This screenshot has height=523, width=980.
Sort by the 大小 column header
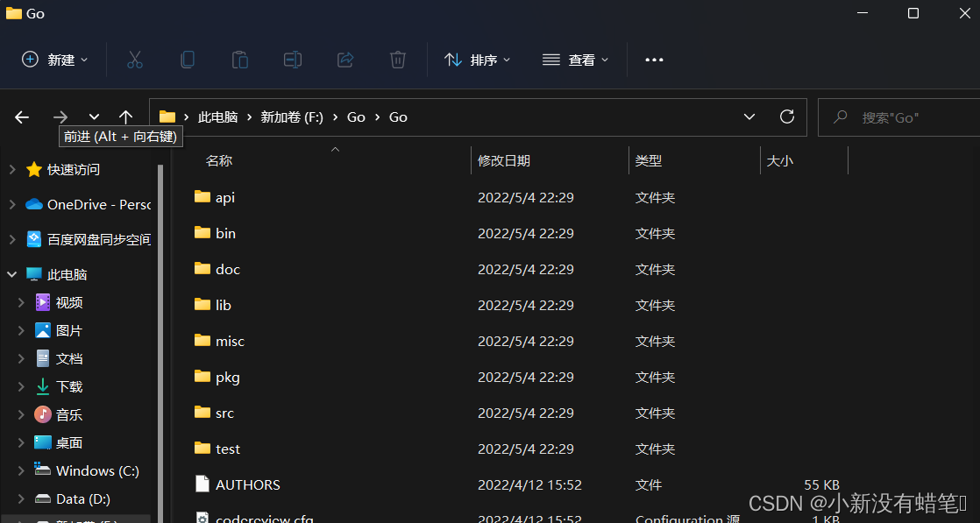pyautogui.click(x=780, y=160)
